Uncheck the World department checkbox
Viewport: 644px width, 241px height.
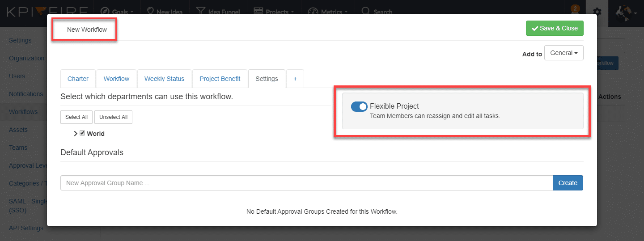82,133
